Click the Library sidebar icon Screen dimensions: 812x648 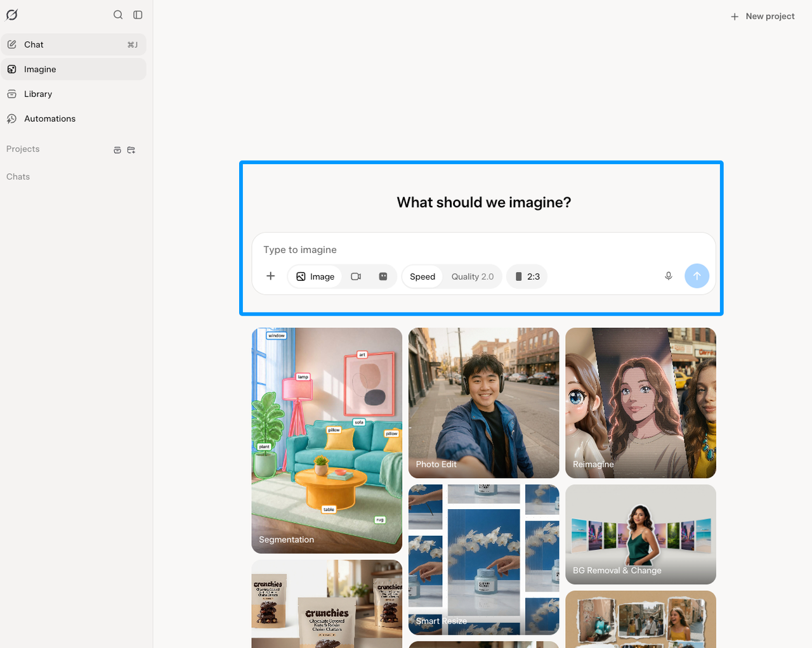pos(11,94)
